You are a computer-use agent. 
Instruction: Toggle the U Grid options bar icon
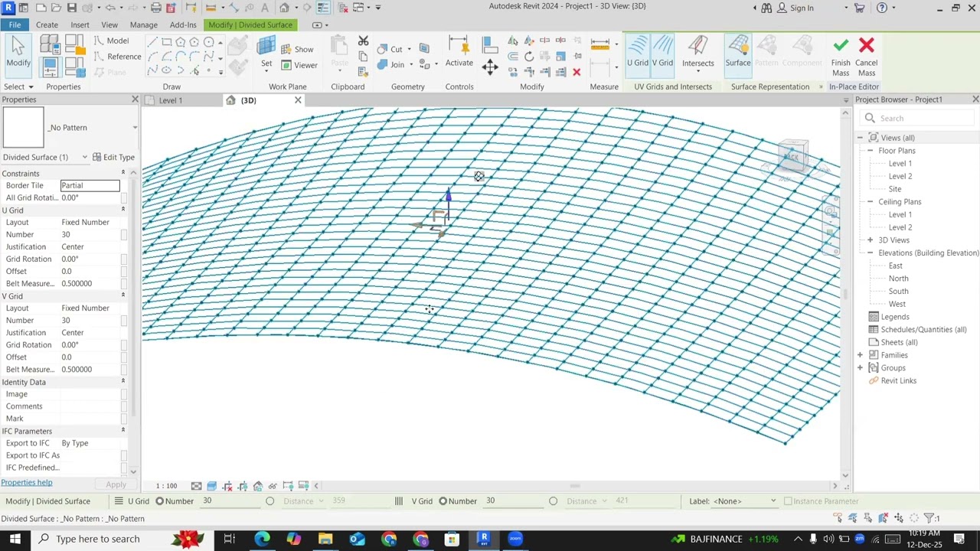(x=119, y=501)
